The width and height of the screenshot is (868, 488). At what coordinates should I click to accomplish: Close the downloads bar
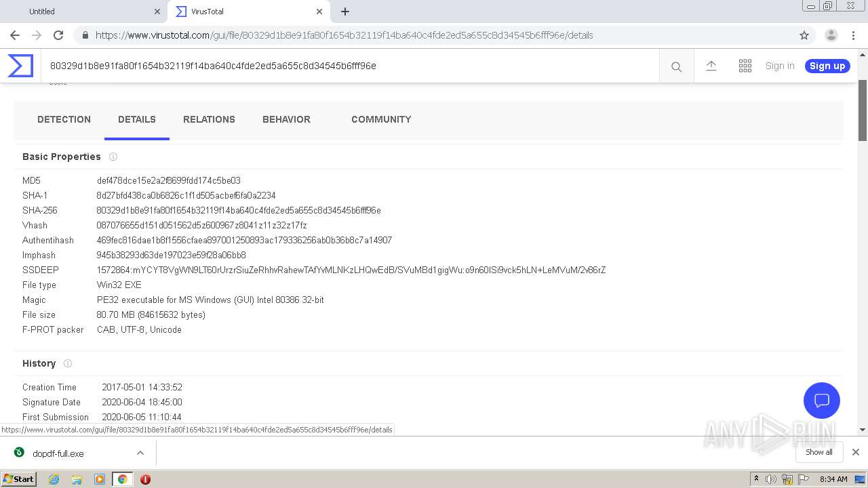(855, 452)
